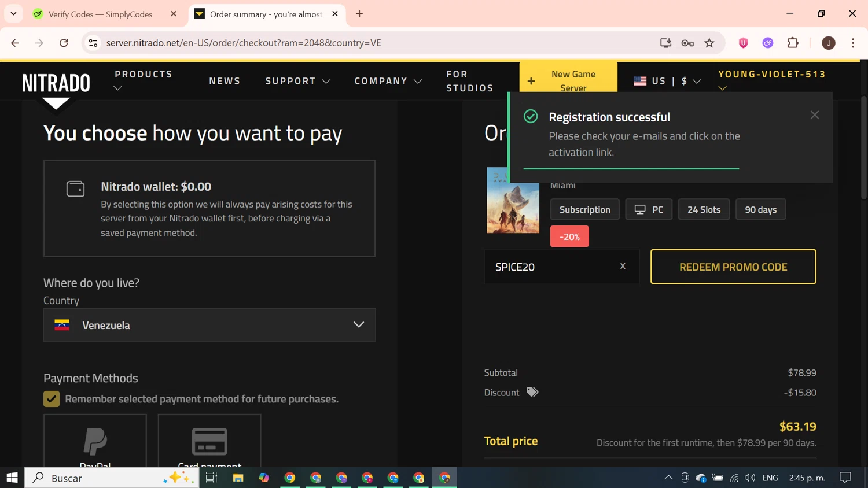868x488 pixels.
Task: Go back to previous page
Action: click(x=15, y=43)
